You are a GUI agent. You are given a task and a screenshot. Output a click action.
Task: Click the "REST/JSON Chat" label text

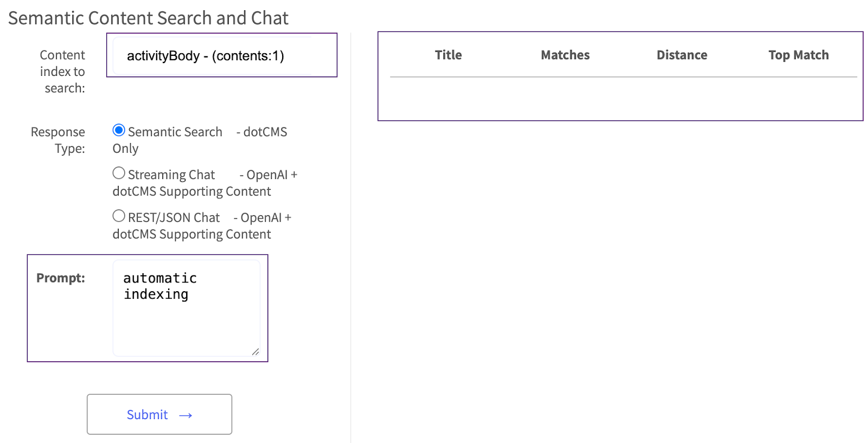click(174, 218)
